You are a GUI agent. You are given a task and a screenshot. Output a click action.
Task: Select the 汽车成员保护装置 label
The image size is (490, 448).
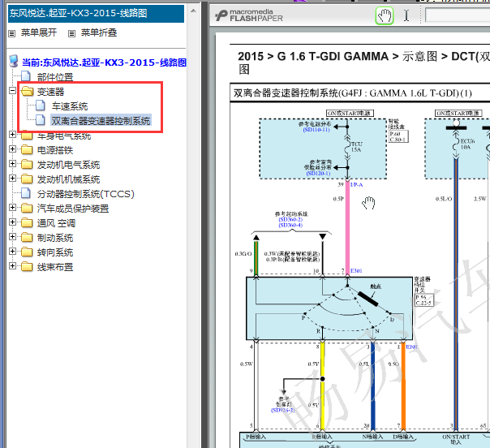(73, 209)
